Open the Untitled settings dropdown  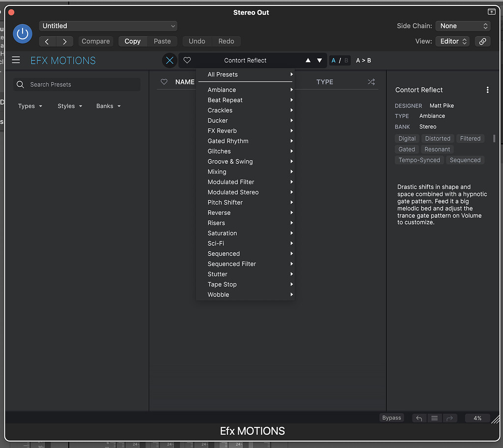click(x=108, y=26)
